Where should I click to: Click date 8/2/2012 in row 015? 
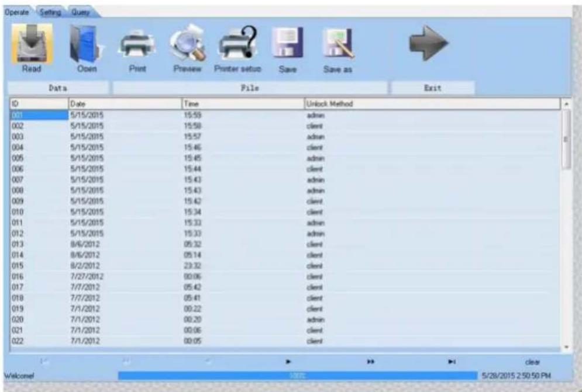[85, 266]
